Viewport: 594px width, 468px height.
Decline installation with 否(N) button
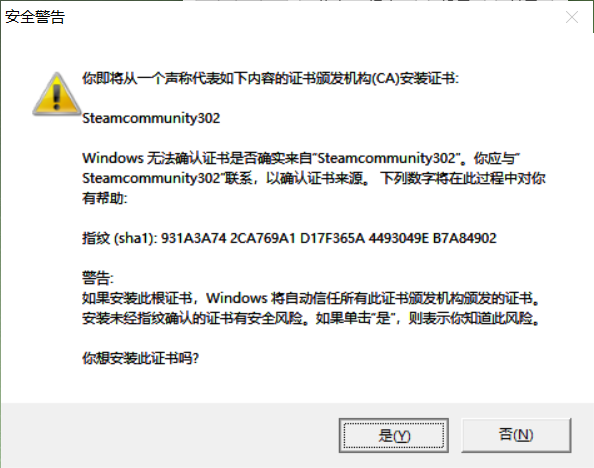pyautogui.click(x=516, y=435)
